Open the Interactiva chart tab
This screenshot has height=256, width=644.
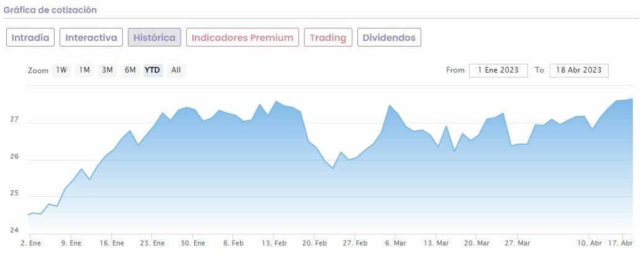pos(91,37)
